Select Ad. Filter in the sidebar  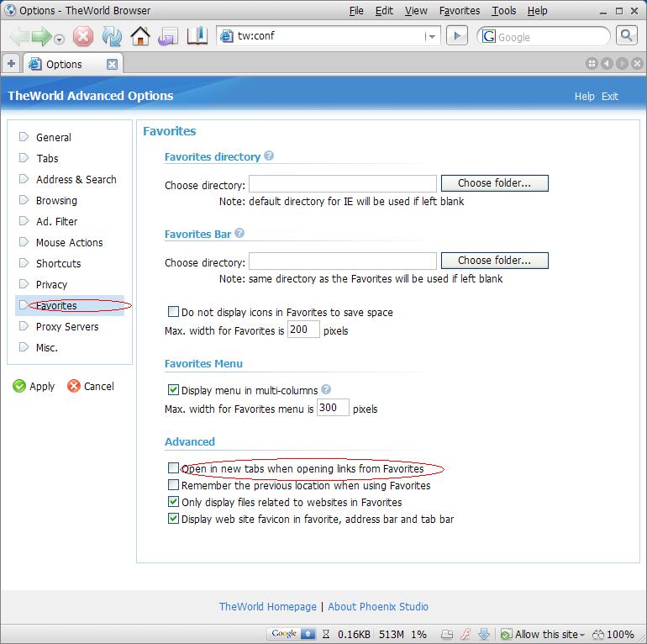pyautogui.click(x=56, y=222)
